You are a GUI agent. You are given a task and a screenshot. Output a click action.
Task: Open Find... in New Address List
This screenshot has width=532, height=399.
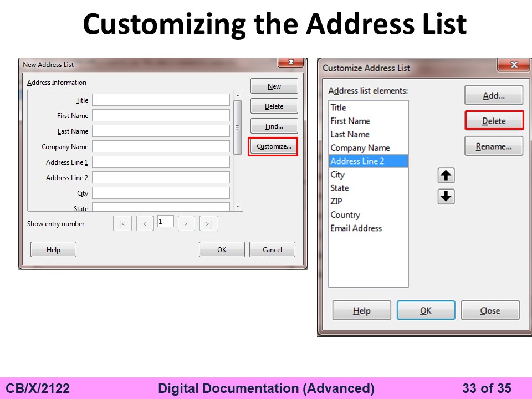274,126
